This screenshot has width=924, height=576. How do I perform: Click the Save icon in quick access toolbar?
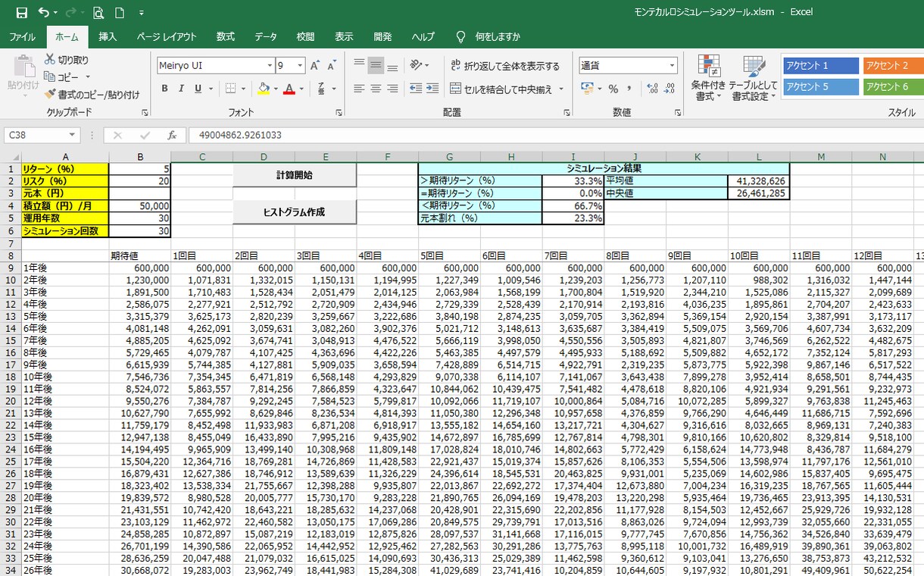[x=21, y=13]
